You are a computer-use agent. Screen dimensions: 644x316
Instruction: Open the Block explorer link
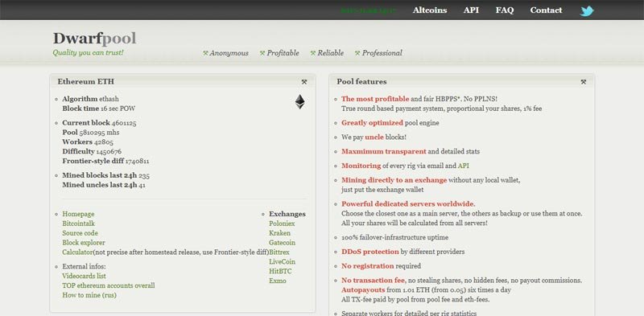(84, 243)
